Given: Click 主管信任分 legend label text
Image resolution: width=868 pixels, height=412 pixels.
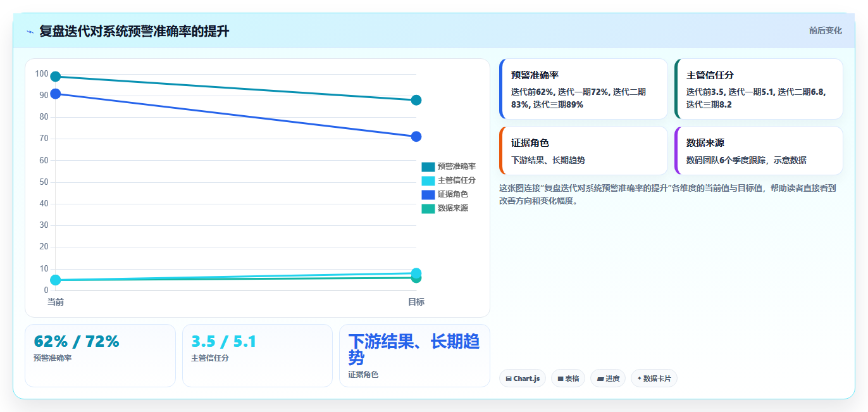Looking at the screenshot, I should click(457, 180).
